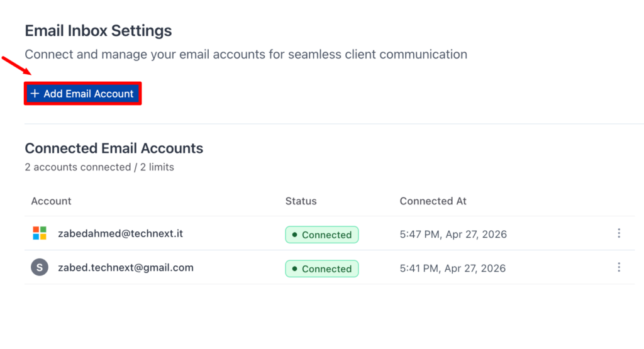Click the Email Inbox Settings heading
644x349 pixels.
(x=98, y=30)
